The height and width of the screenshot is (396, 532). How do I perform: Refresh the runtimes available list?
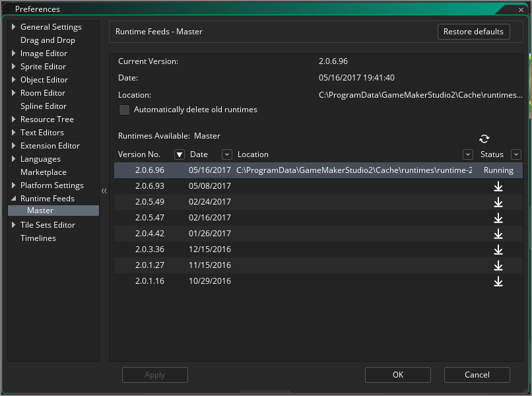click(484, 139)
